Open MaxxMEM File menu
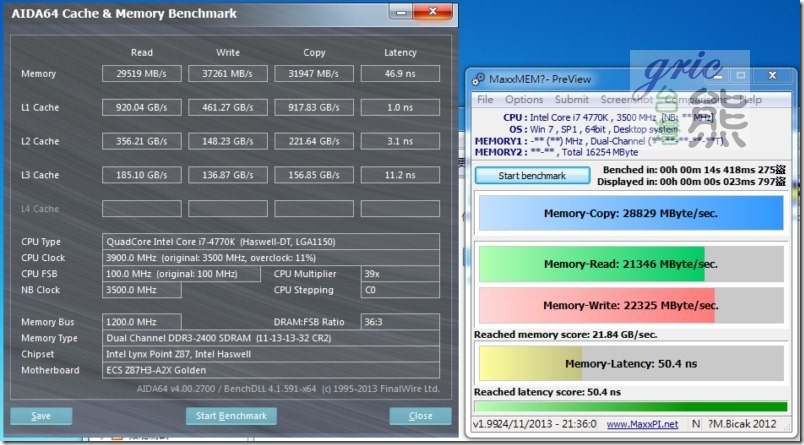This screenshot has height=445, width=804. 485,99
